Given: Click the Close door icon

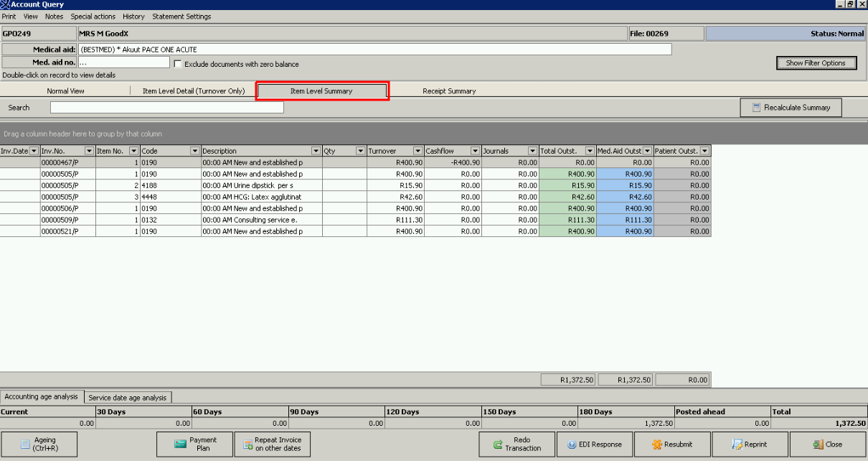Looking at the screenshot, I should [818, 444].
